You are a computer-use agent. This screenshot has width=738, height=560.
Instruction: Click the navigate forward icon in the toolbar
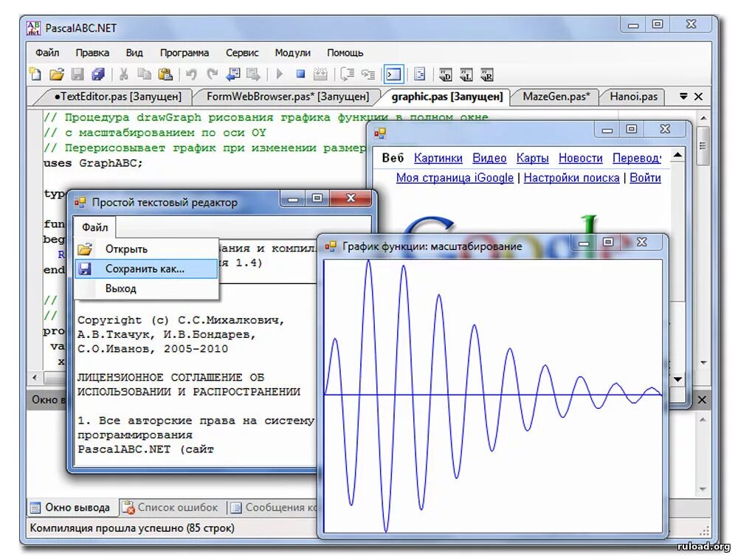(253, 75)
